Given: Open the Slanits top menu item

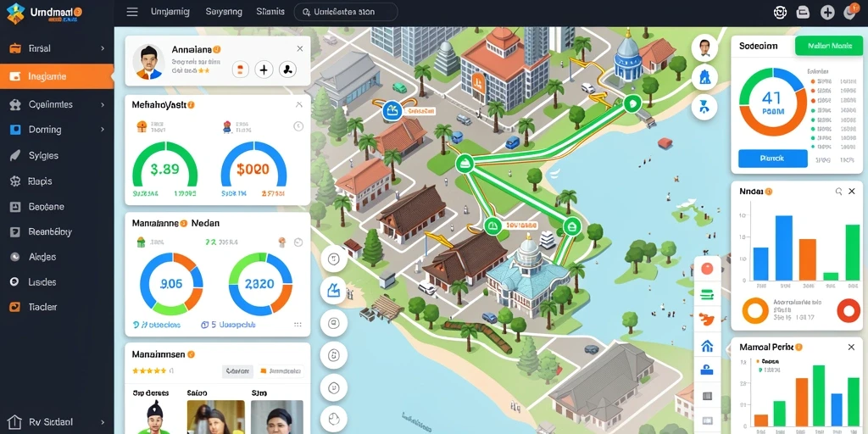Looking at the screenshot, I should [270, 12].
